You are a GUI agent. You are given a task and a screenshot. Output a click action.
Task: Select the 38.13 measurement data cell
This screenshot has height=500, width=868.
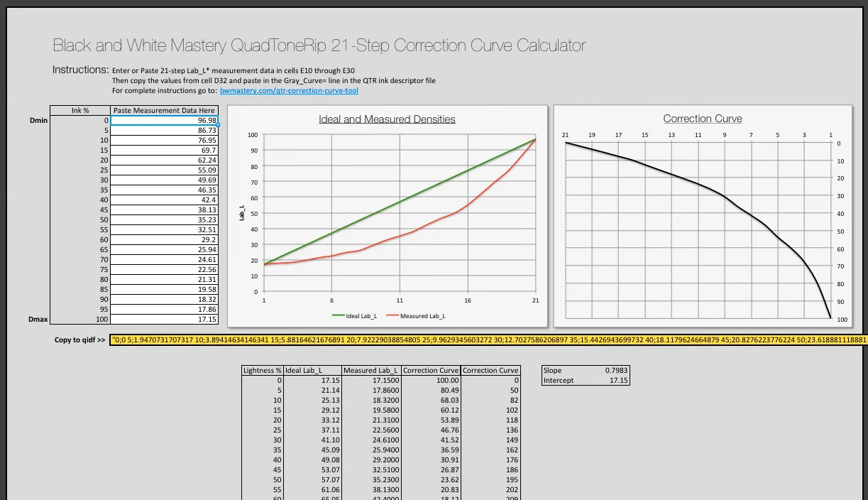(165, 210)
